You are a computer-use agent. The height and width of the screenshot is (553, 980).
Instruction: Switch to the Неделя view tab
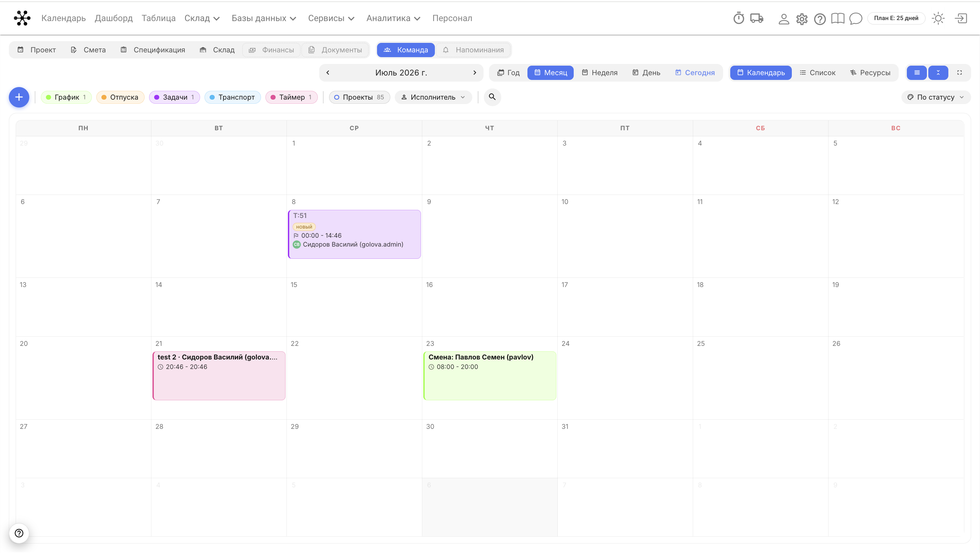[600, 73]
